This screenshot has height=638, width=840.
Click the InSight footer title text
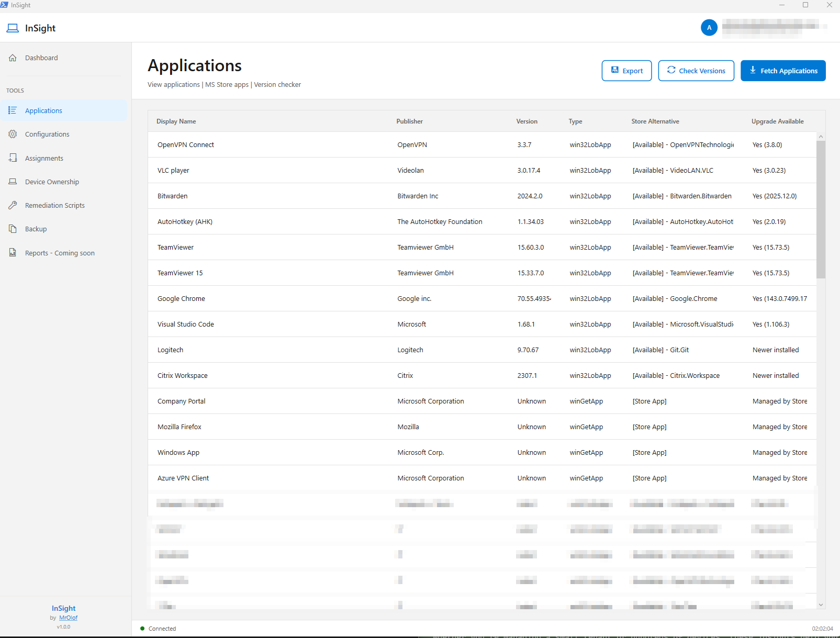[63, 608]
